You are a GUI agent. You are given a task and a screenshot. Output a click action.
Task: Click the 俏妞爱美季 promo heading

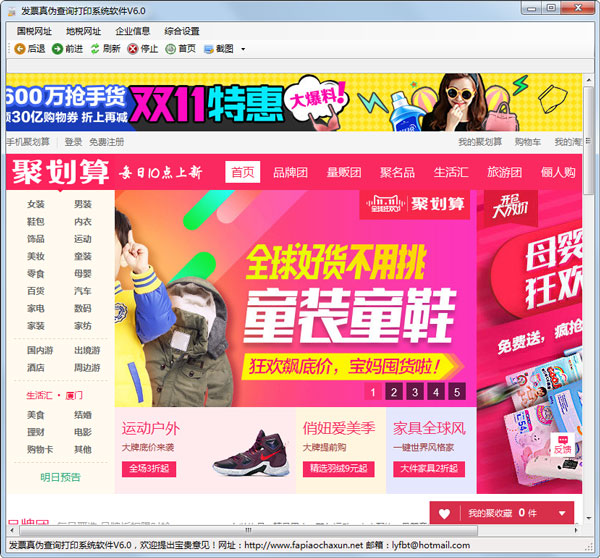click(x=339, y=428)
